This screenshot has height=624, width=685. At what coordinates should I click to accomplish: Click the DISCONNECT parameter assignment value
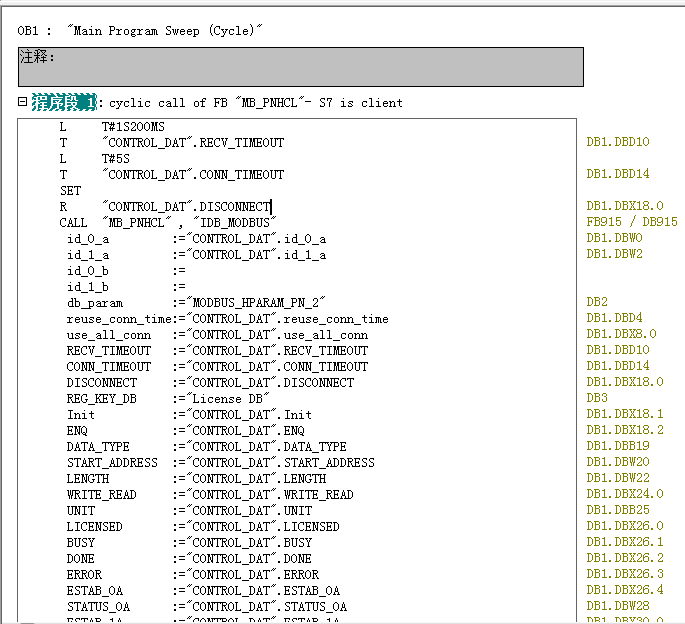[x=270, y=383]
